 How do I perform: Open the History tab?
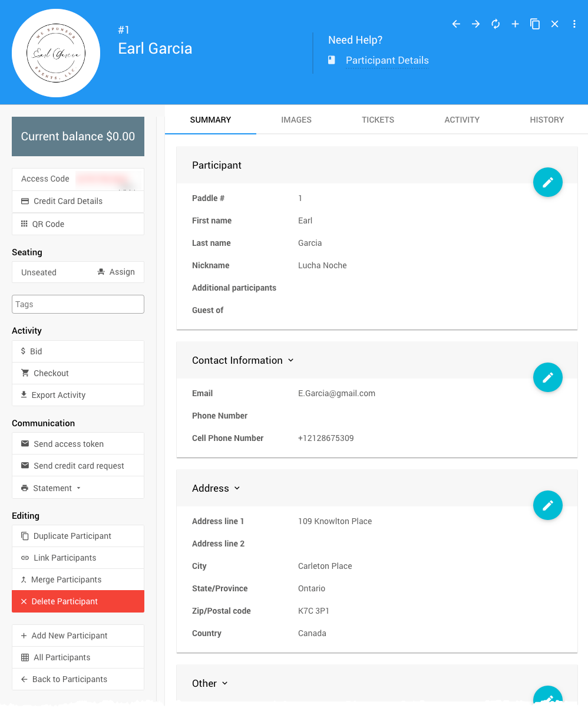click(546, 120)
